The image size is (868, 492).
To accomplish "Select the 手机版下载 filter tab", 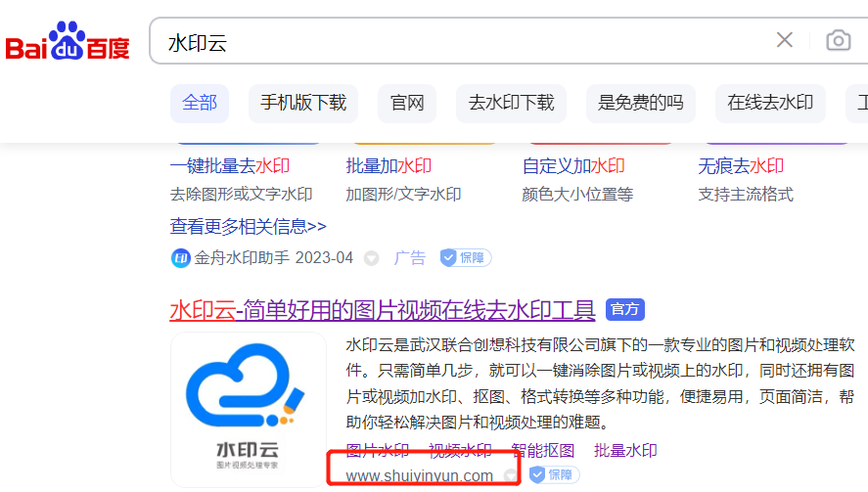I will click(x=303, y=103).
